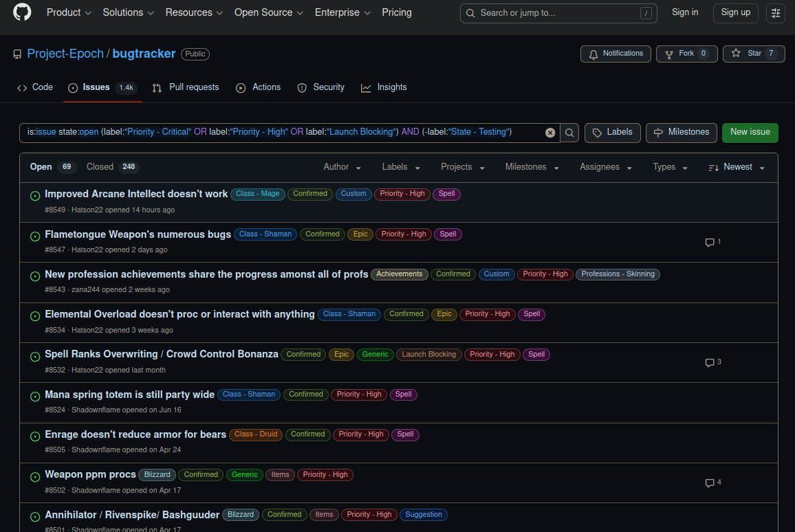Viewport: 795px width, 532px height.
Task: Create a New issue
Action: click(x=750, y=133)
